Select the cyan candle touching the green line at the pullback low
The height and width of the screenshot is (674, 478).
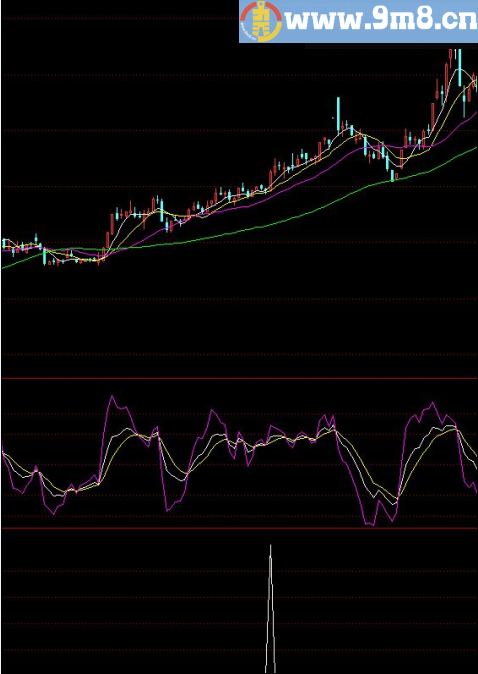[x=392, y=176]
